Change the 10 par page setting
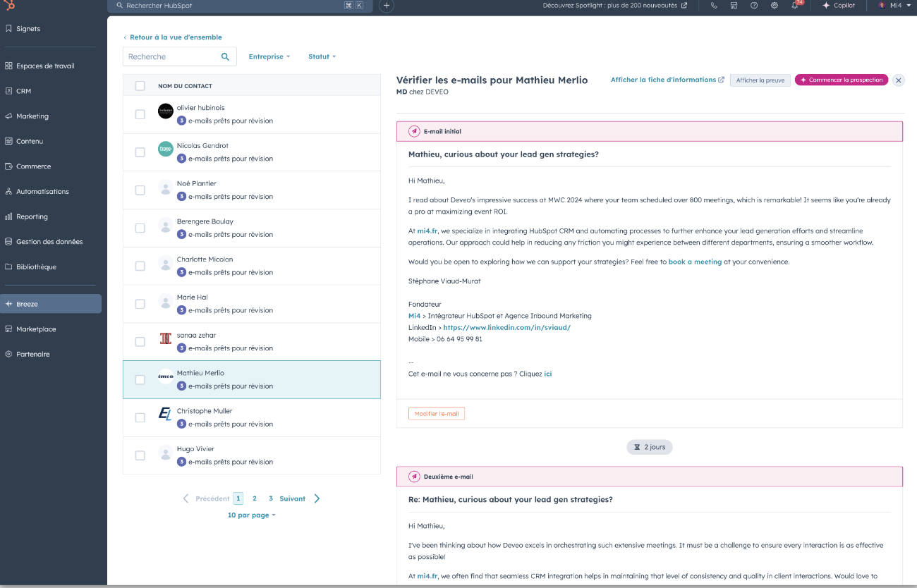The width and height of the screenshot is (917, 588). 251,515
